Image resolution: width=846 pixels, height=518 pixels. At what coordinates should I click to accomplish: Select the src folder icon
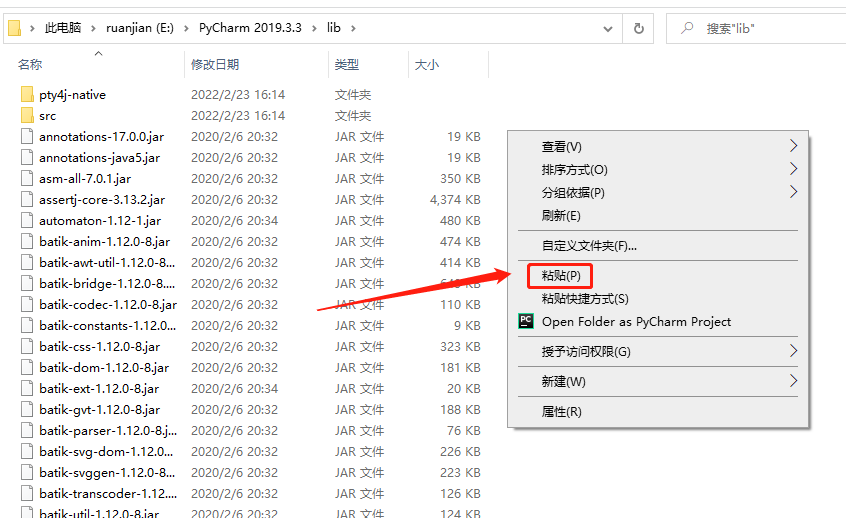click(x=27, y=115)
